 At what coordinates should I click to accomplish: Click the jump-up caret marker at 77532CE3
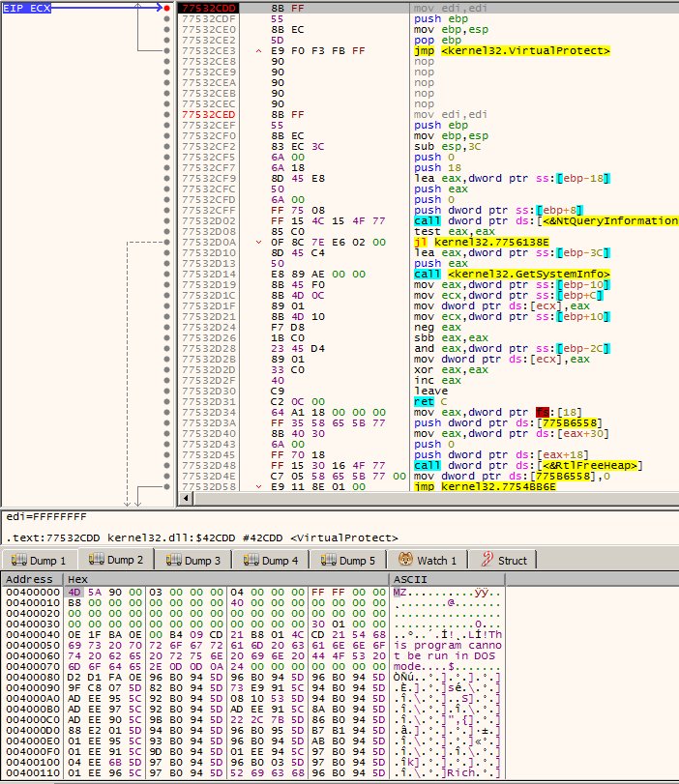(x=258, y=50)
